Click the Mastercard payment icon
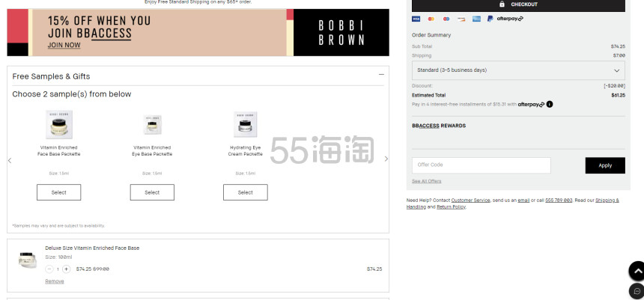644x300 pixels. click(431, 19)
